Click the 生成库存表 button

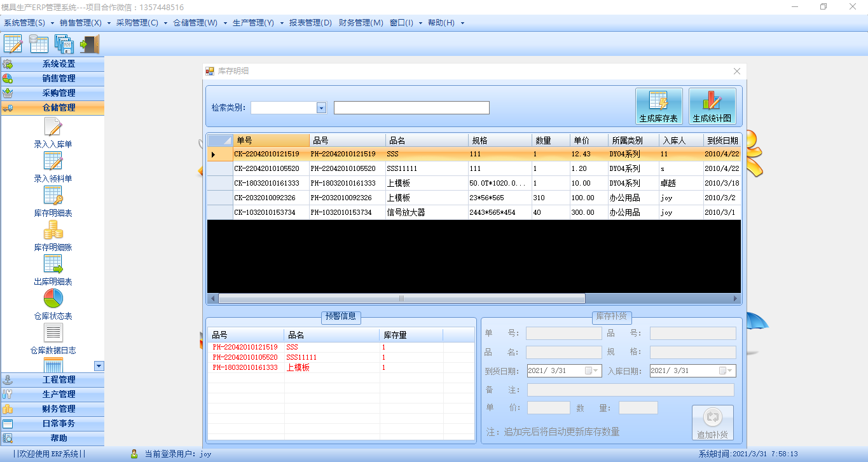[659, 106]
